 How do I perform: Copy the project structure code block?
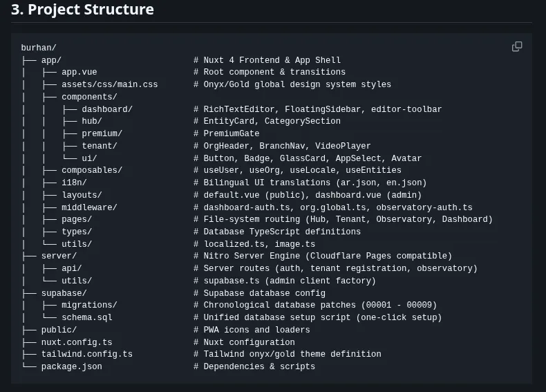coord(517,46)
